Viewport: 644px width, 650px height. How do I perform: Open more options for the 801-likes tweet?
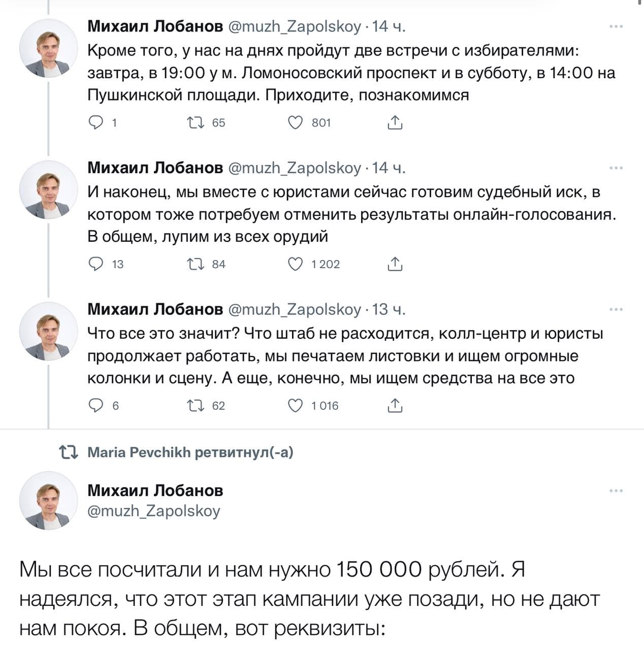(x=616, y=26)
